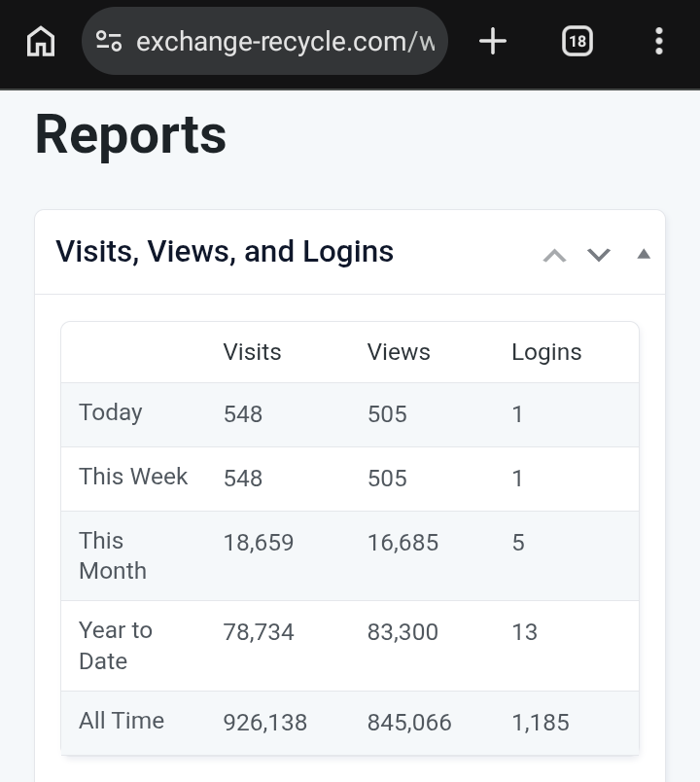Click the Reports page heading
This screenshot has height=782, width=700.
point(131,134)
